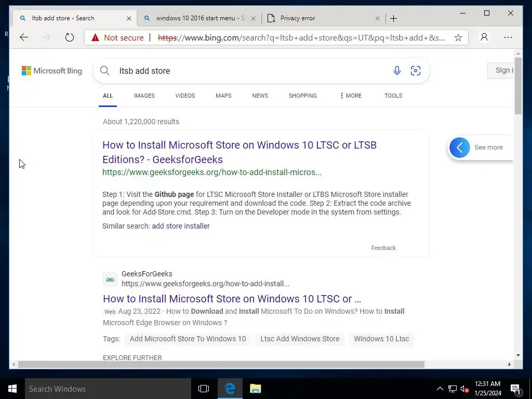
Task: Start voice search with microphone icon
Action: click(x=397, y=71)
